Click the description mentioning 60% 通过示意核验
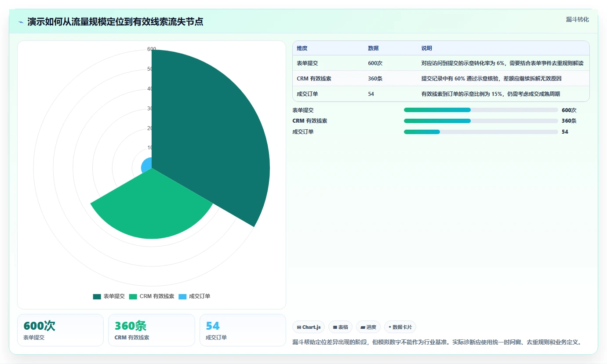 (491, 79)
